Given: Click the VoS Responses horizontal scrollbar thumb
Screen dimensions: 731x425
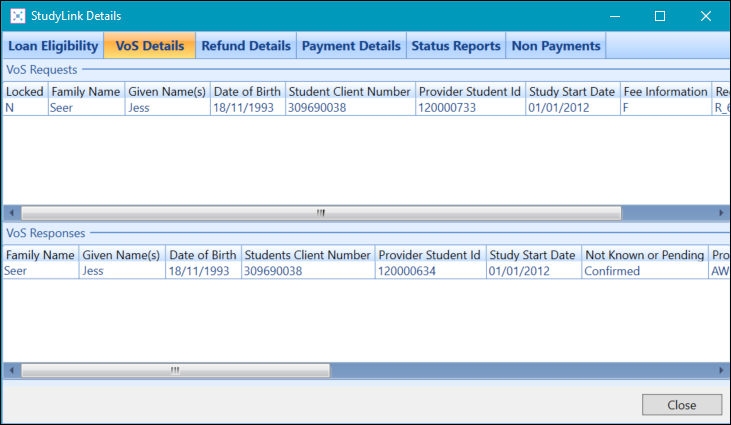Looking at the screenshot, I should [175, 370].
